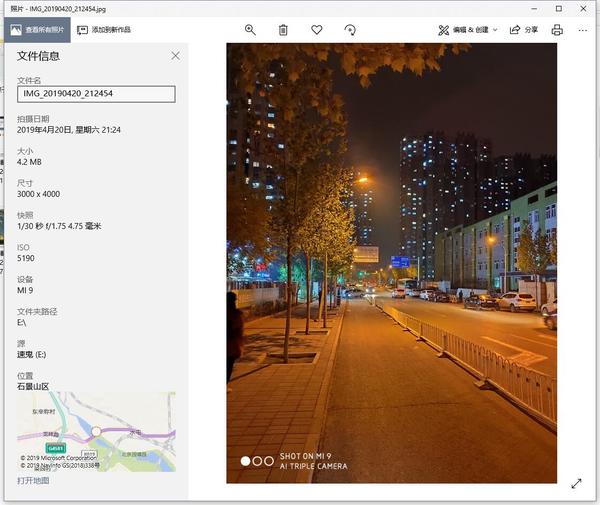
Task: Click the location map thumbnail
Action: (96, 432)
